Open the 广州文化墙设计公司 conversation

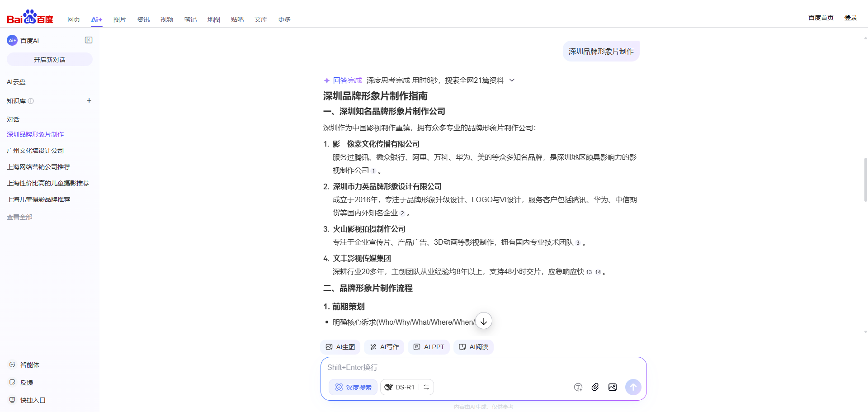35,151
